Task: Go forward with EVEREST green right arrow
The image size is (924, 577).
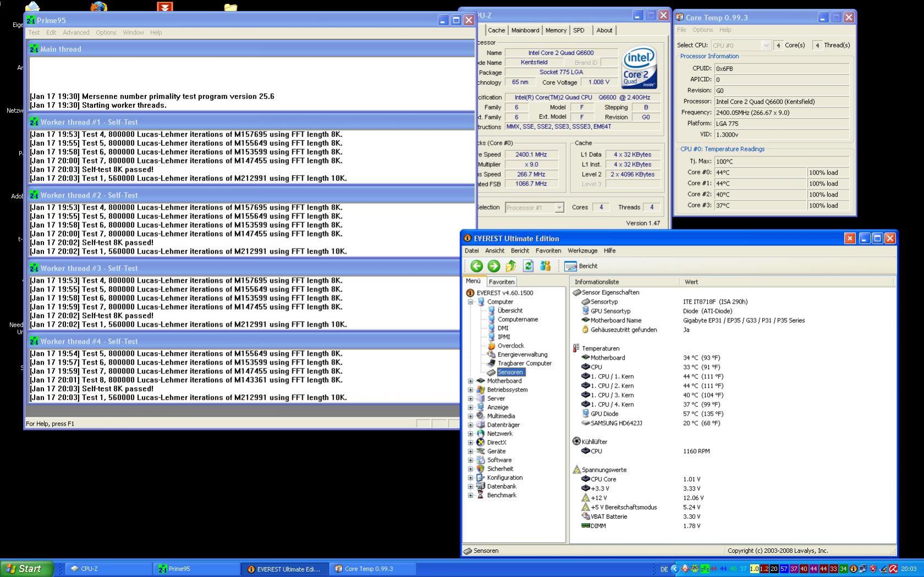Action: click(494, 266)
